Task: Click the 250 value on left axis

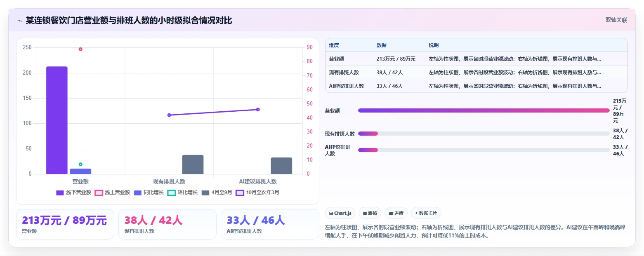Action: pyautogui.click(x=27, y=47)
